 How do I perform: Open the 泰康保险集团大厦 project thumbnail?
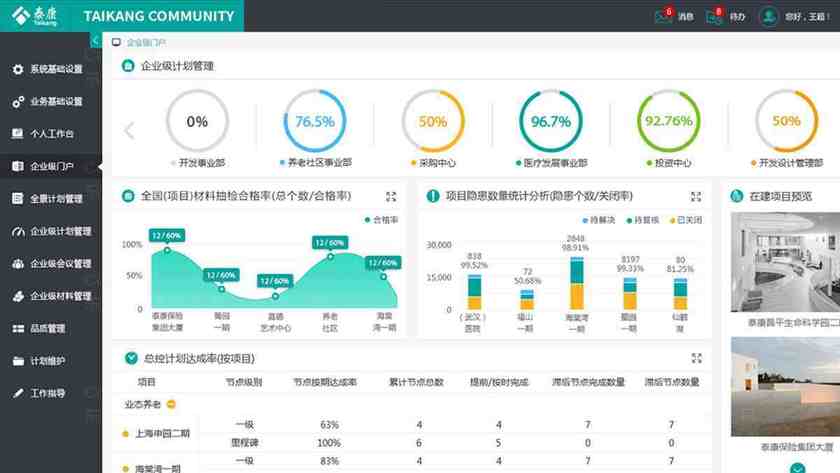pos(785,390)
